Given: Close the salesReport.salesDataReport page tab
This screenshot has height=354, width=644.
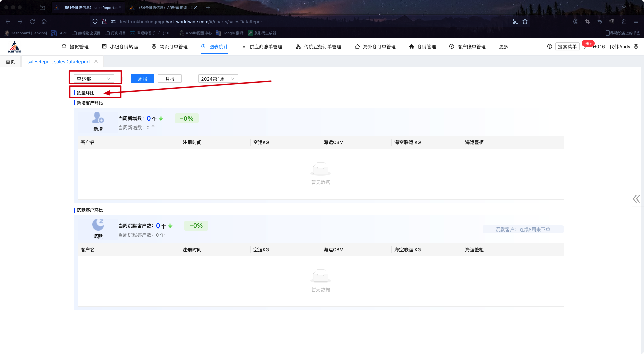Looking at the screenshot, I should pyautogui.click(x=96, y=62).
